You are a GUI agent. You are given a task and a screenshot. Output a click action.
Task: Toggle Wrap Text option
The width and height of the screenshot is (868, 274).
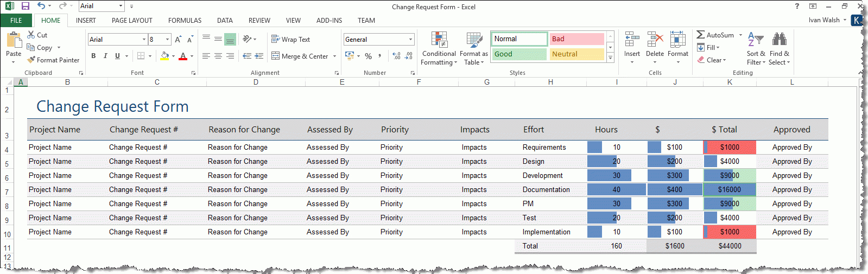tap(290, 40)
